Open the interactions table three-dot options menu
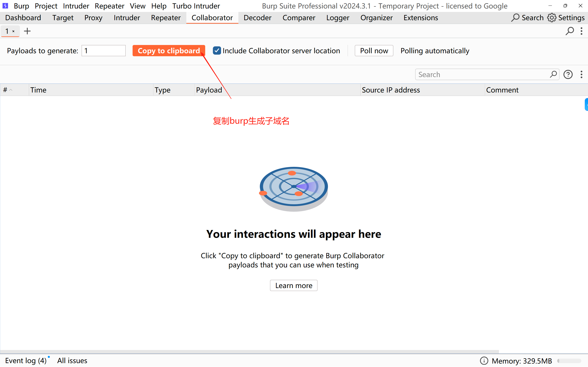 tap(581, 75)
